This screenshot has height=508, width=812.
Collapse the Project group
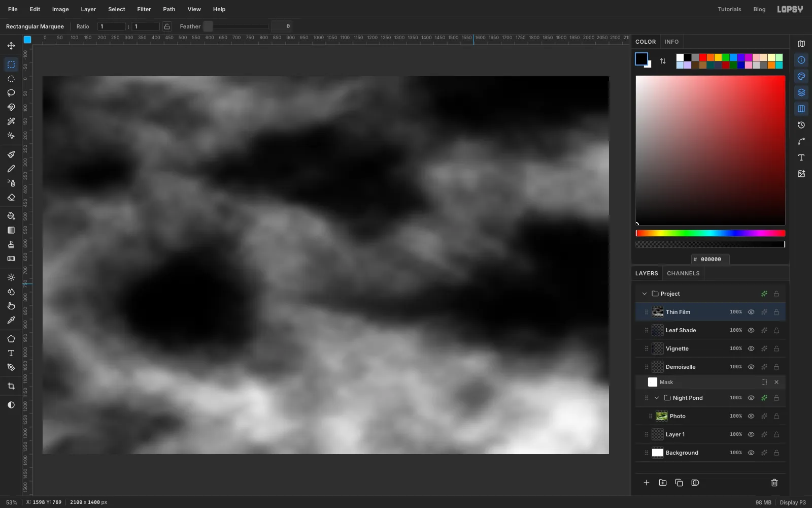click(645, 294)
